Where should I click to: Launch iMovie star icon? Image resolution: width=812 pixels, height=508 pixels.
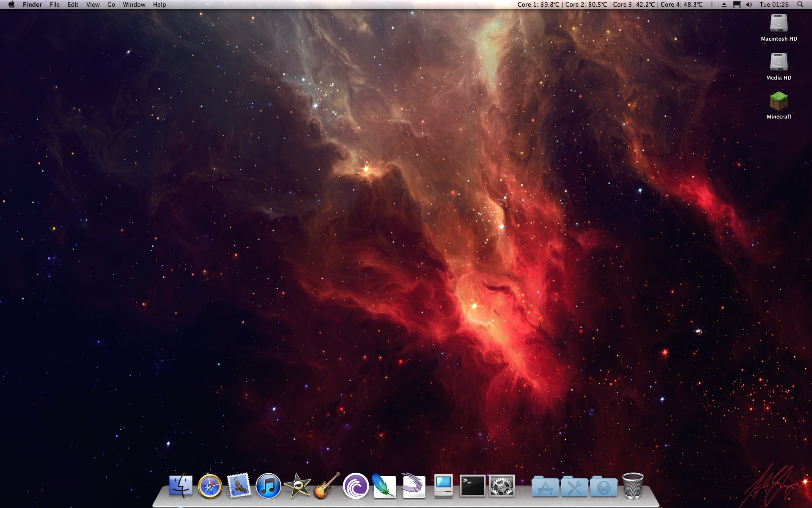pyautogui.click(x=297, y=486)
